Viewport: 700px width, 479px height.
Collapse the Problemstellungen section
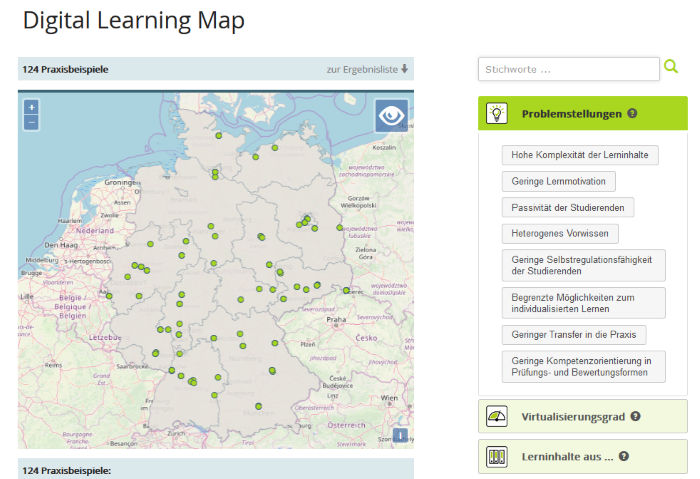click(x=583, y=113)
